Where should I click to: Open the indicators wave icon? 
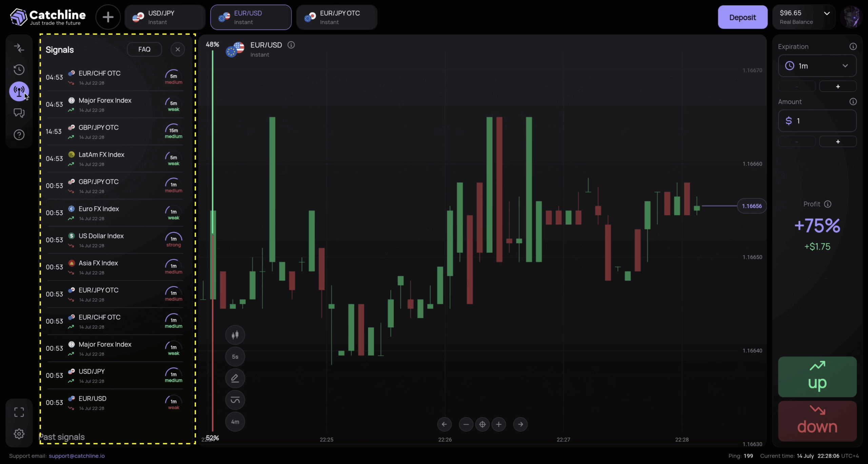(x=235, y=400)
